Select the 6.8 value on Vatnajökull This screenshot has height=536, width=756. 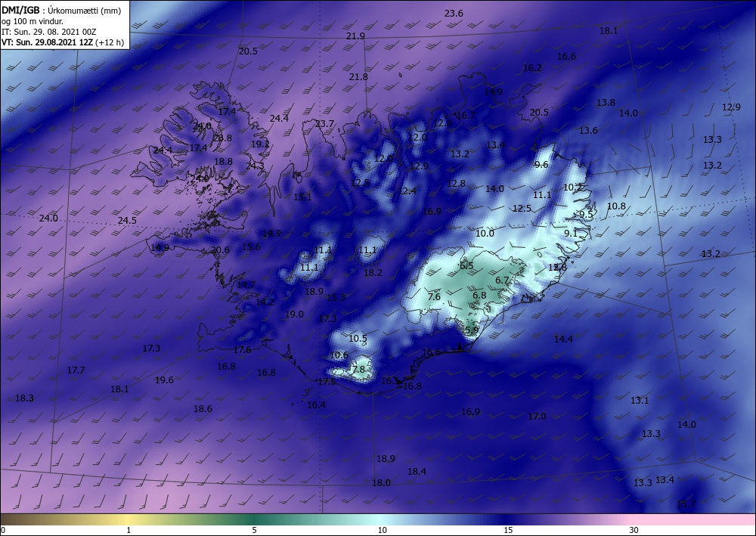click(479, 296)
